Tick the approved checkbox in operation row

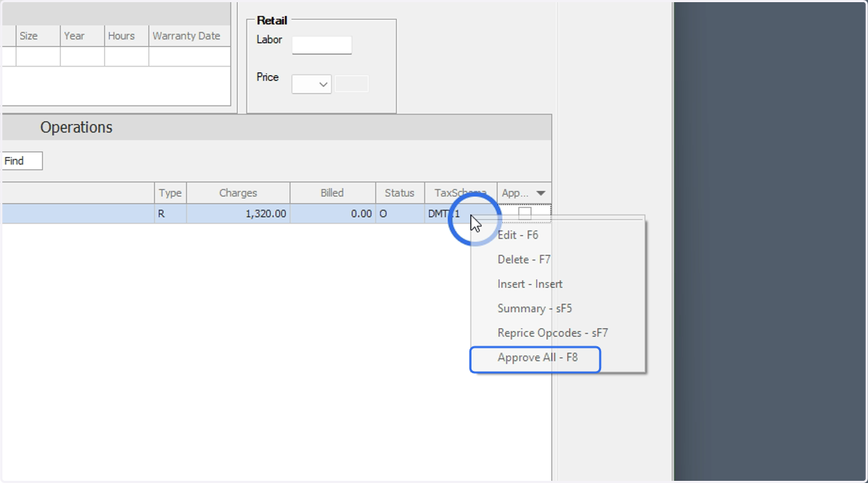524,213
